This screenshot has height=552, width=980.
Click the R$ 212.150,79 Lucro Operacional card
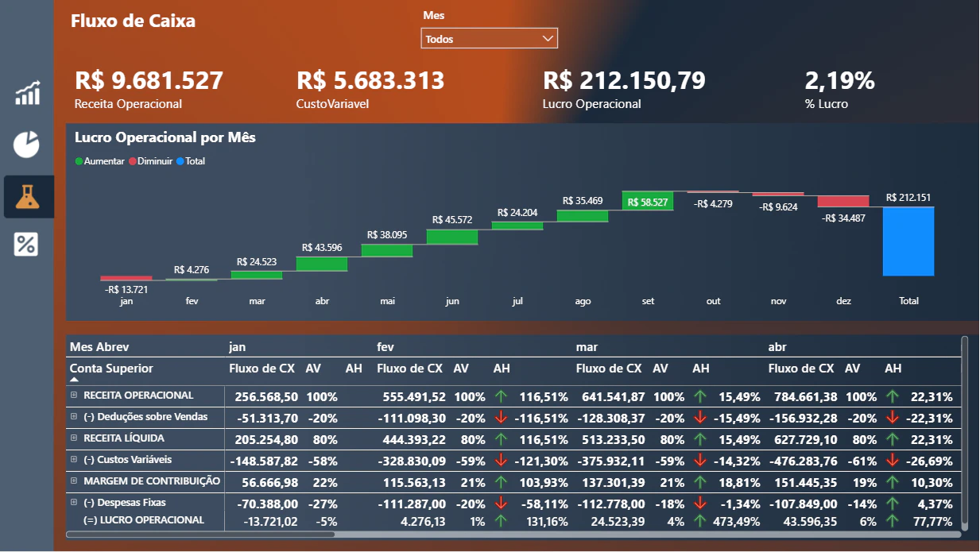[x=624, y=90]
